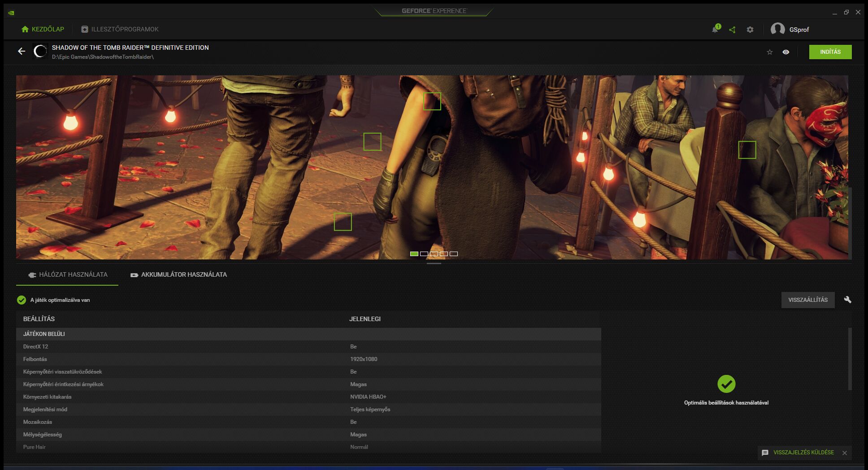The image size is (868, 470).
Task: Click the NVIDIA HBAO+ value
Action: click(368, 397)
